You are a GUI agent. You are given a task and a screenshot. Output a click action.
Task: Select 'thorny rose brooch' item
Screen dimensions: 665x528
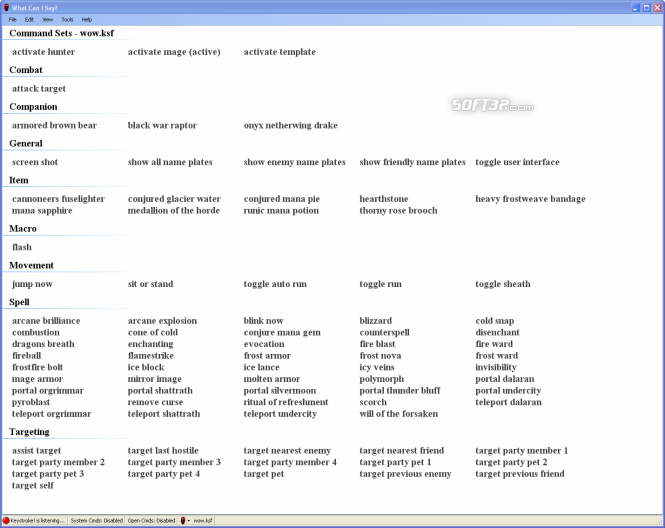coord(398,210)
